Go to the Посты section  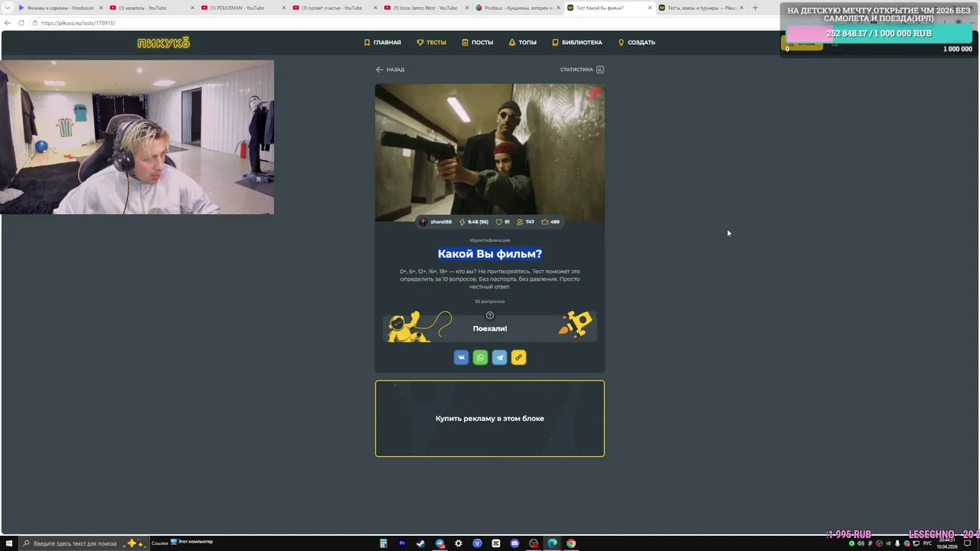pyautogui.click(x=478, y=43)
